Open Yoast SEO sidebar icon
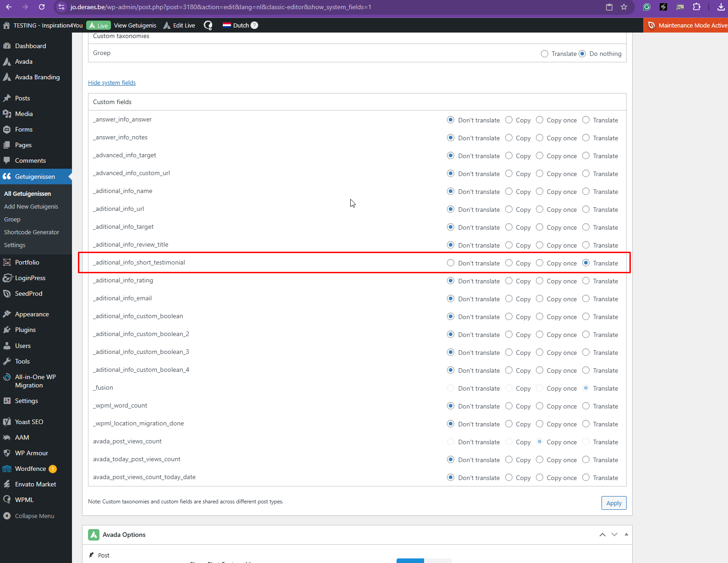Screen dimensions: 728x563 pyautogui.click(x=7, y=422)
